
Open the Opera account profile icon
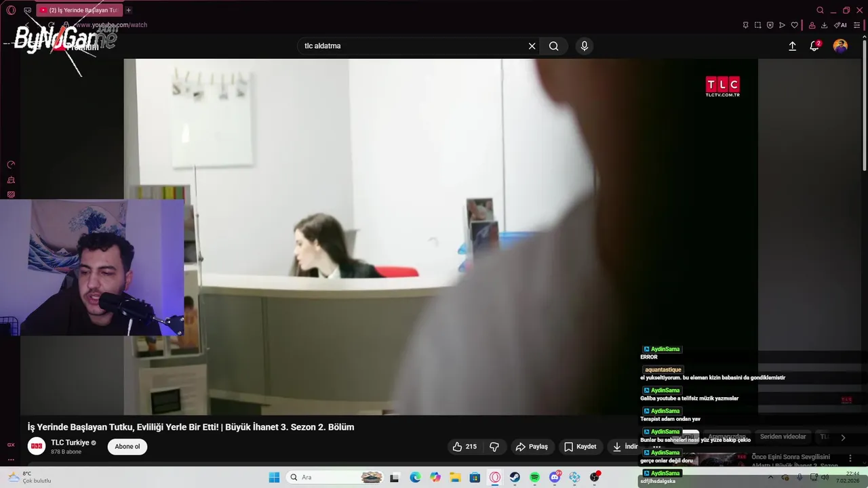tap(812, 25)
